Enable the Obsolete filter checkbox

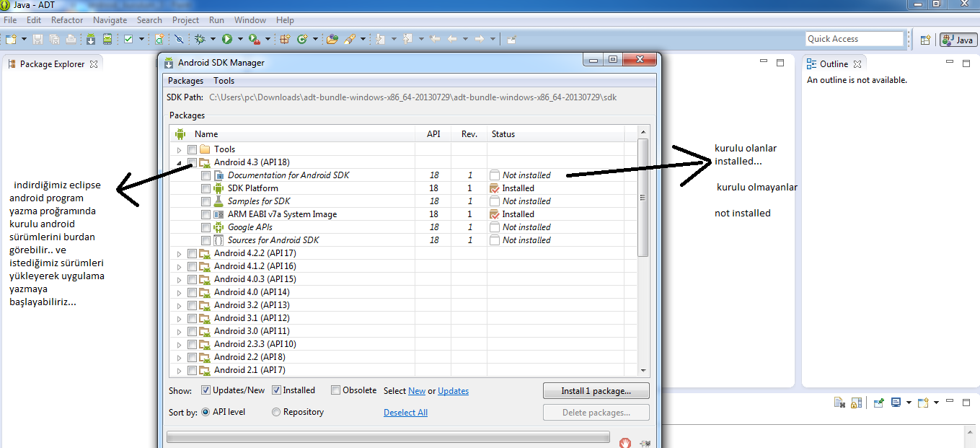[x=335, y=390]
